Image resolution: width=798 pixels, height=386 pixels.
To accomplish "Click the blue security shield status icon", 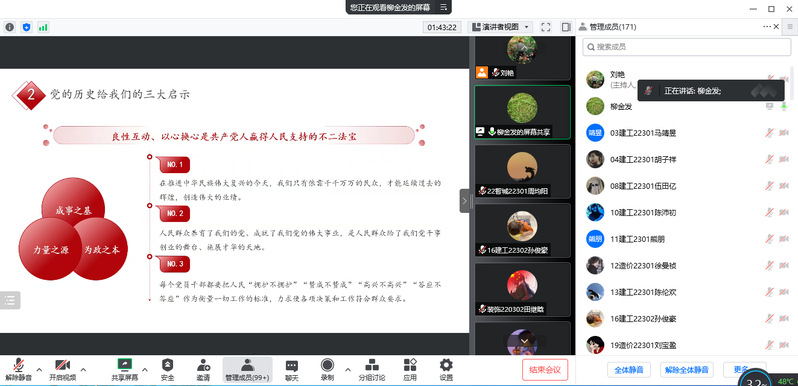I will click(x=26, y=27).
